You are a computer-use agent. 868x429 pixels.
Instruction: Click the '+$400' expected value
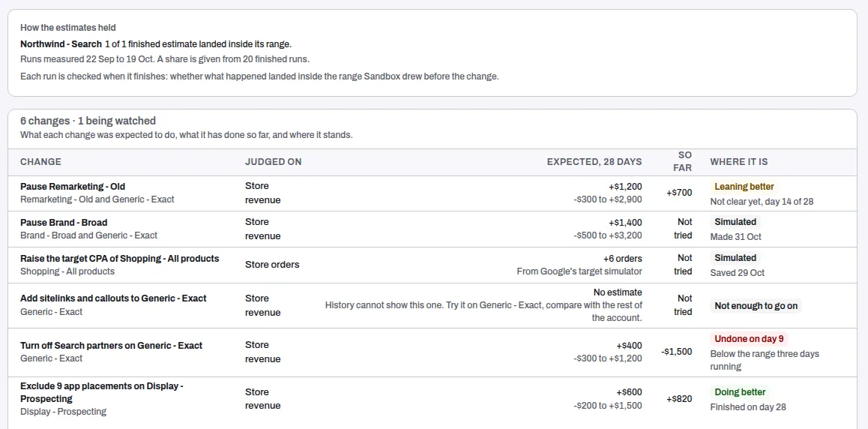click(x=630, y=346)
